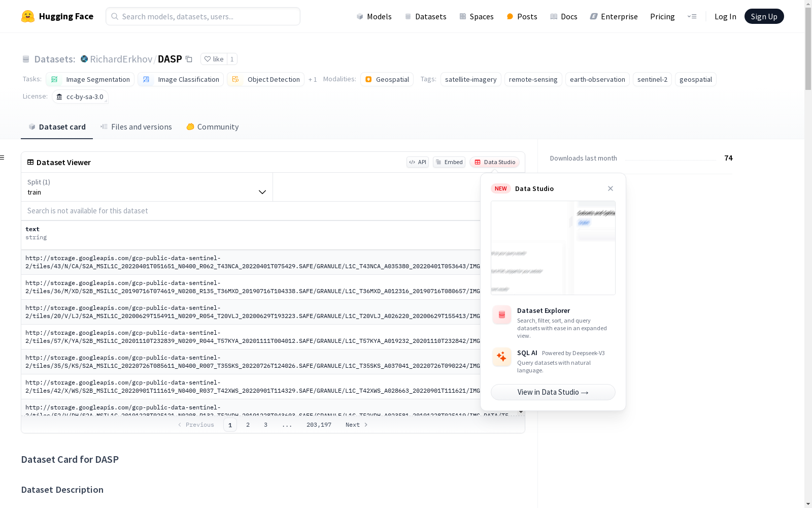Image resolution: width=812 pixels, height=508 pixels.
Task: Click the Data Studio preview thumbnail
Action: tap(553, 248)
